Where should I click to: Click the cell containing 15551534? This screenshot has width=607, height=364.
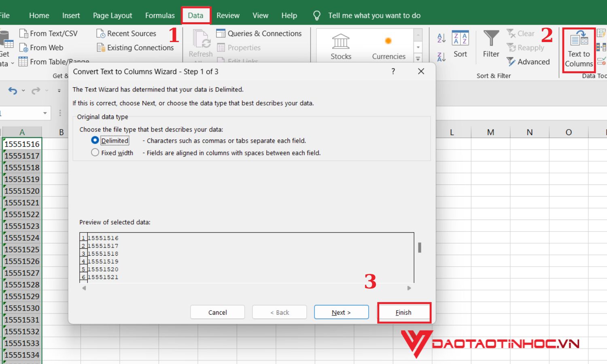point(22,355)
